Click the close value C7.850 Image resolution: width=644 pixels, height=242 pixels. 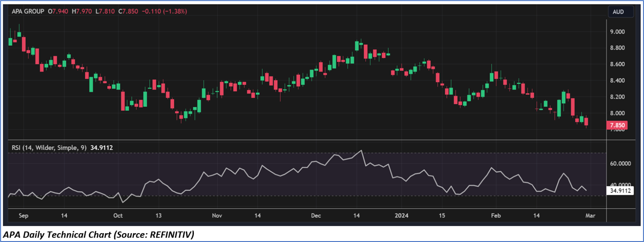coord(129,12)
